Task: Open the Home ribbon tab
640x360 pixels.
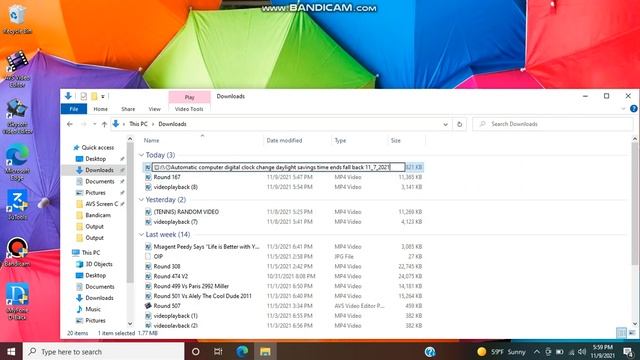Action: coord(100,109)
